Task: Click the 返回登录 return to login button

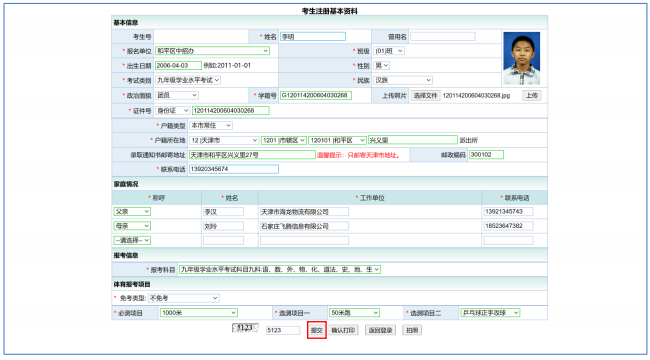Action: (380, 330)
